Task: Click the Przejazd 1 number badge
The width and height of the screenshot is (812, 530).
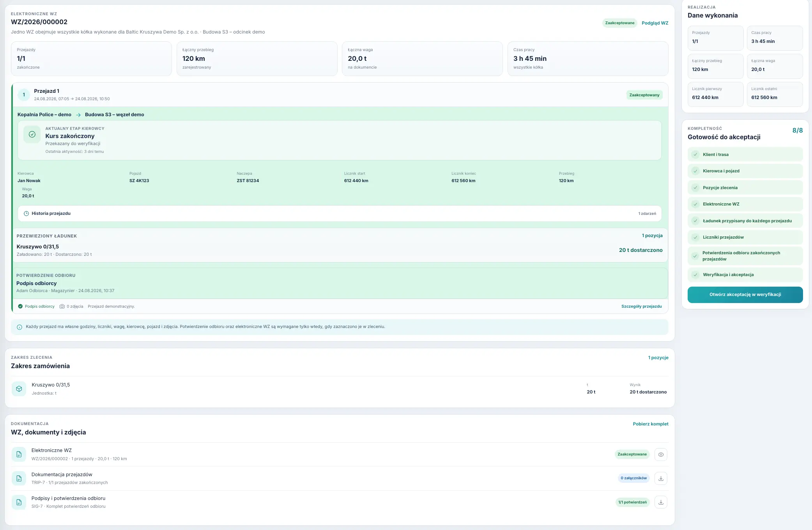Action: click(x=24, y=95)
